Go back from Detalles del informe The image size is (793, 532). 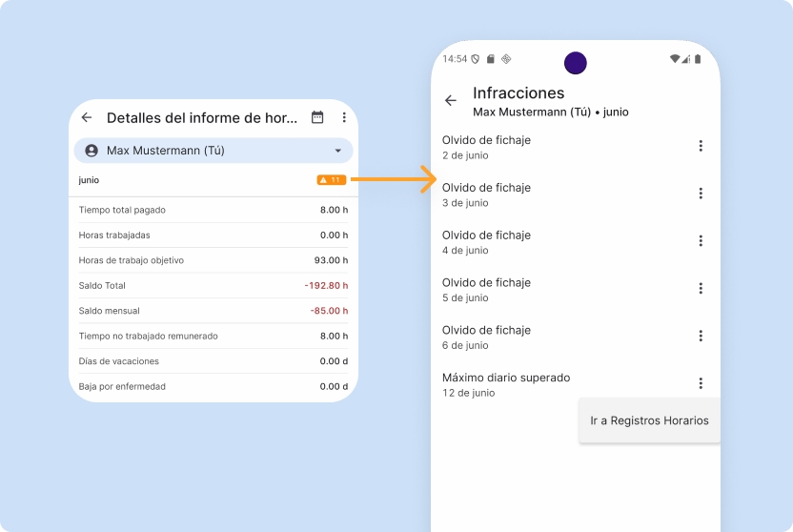coord(87,117)
